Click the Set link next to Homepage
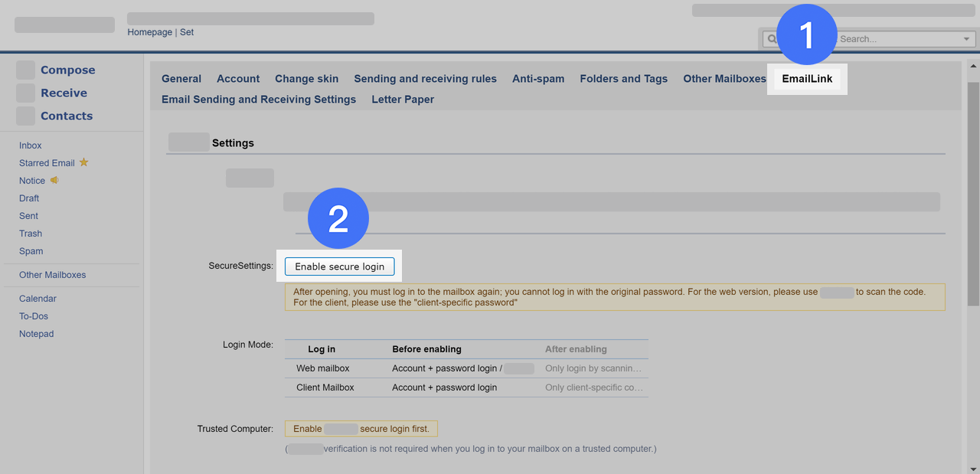This screenshot has width=980, height=474. pos(186,31)
